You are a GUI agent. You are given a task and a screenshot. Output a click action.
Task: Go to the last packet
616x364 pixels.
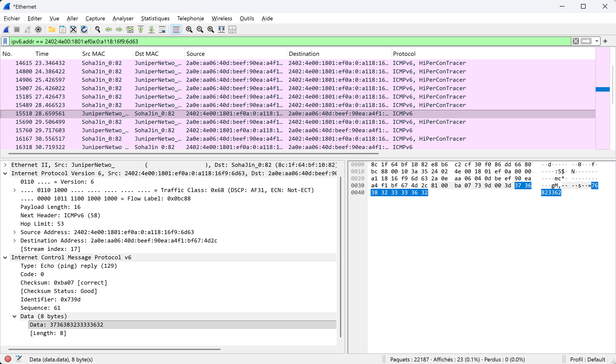click(x=151, y=29)
